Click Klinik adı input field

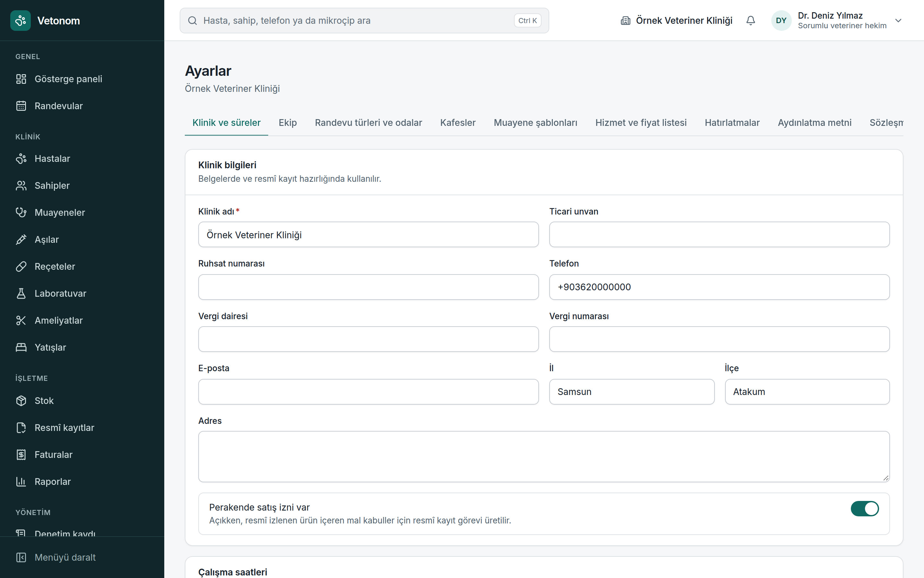point(368,234)
